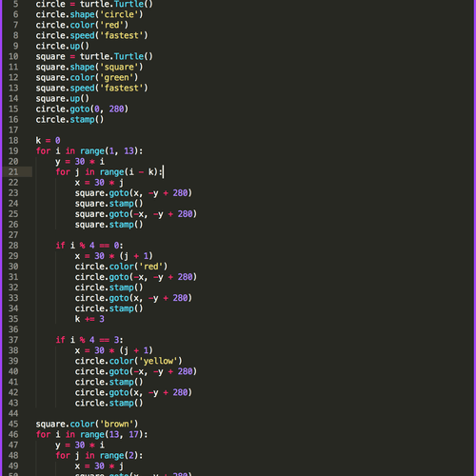This screenshot has height=476, width=476.
Task: Click line number 37 in the gutter
Action: tap(13, 340)
